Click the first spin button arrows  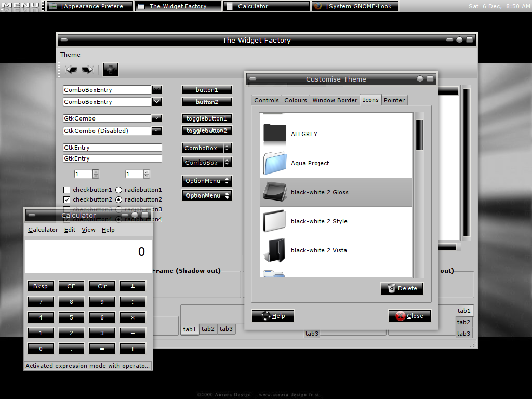click(x=96, y=174)
